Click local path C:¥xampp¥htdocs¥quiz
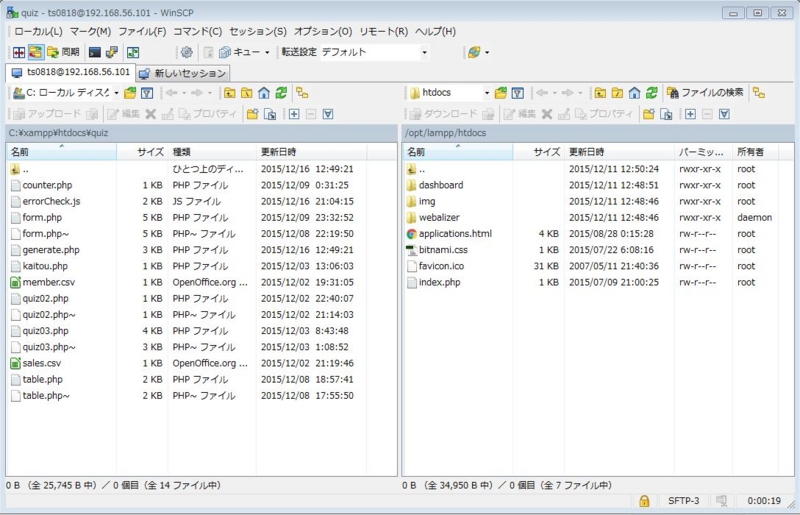The image size is (800, 515). [58, 133]
